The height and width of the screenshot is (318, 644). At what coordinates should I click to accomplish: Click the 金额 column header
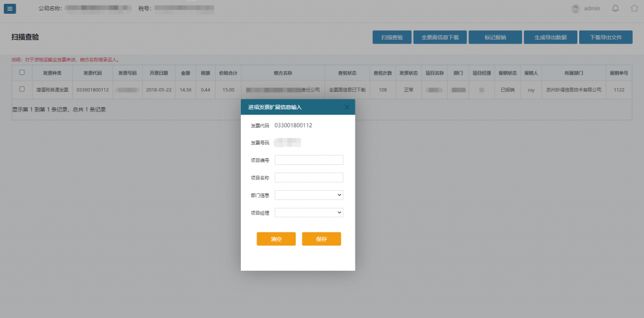point(186,73)
